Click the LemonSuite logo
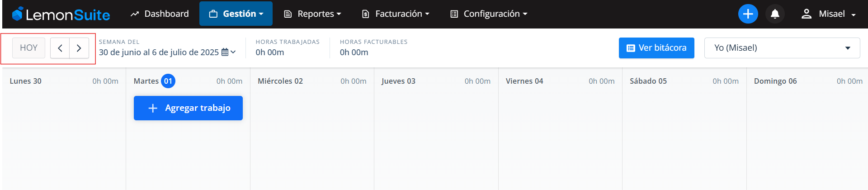The width and height of the screenshot is (868, 190). point(61,14)
